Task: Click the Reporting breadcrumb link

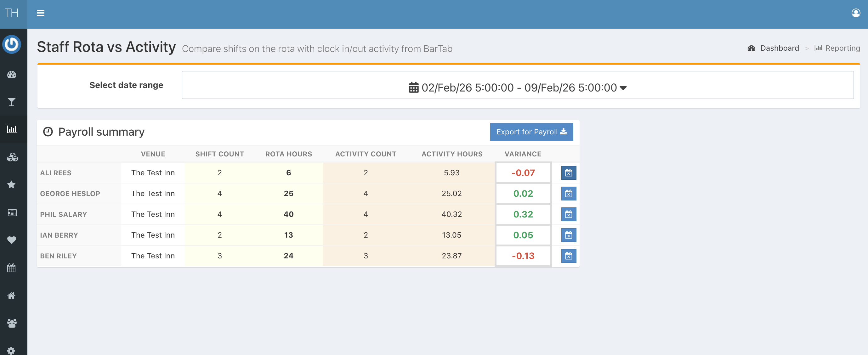Action: point(842,48)
